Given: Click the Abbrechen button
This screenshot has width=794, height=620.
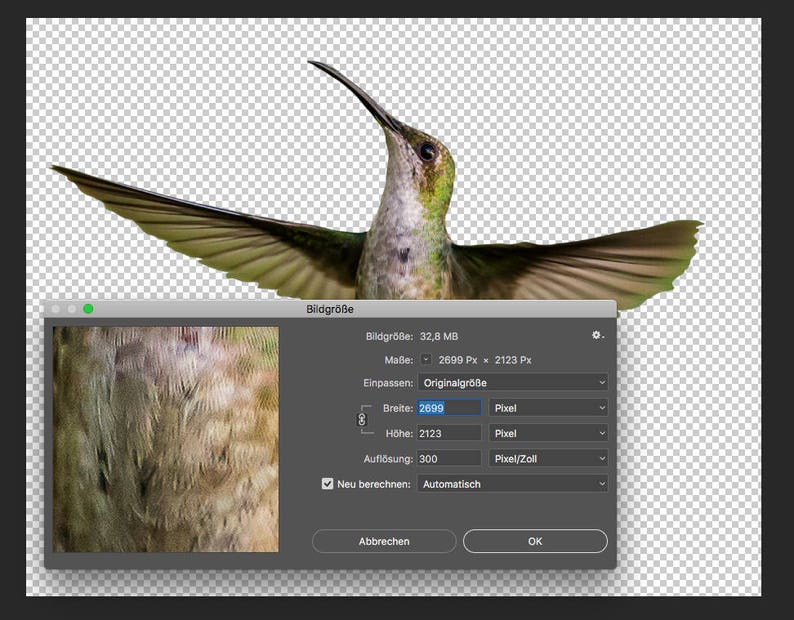Looking at the screenshot, I should [x=384, y=541].
